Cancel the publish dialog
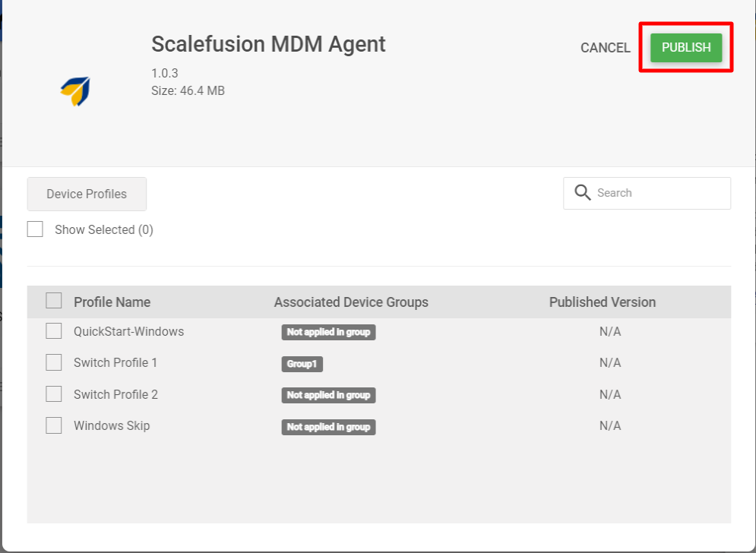756x553 pixels. pos(605,48)
